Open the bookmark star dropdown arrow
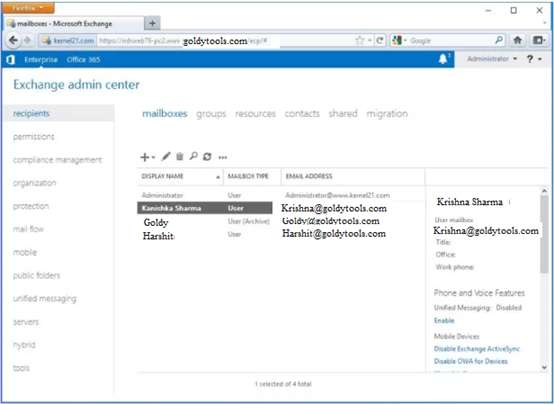The height and width of the screenshot is (404, 554). [x=370, y=40]
